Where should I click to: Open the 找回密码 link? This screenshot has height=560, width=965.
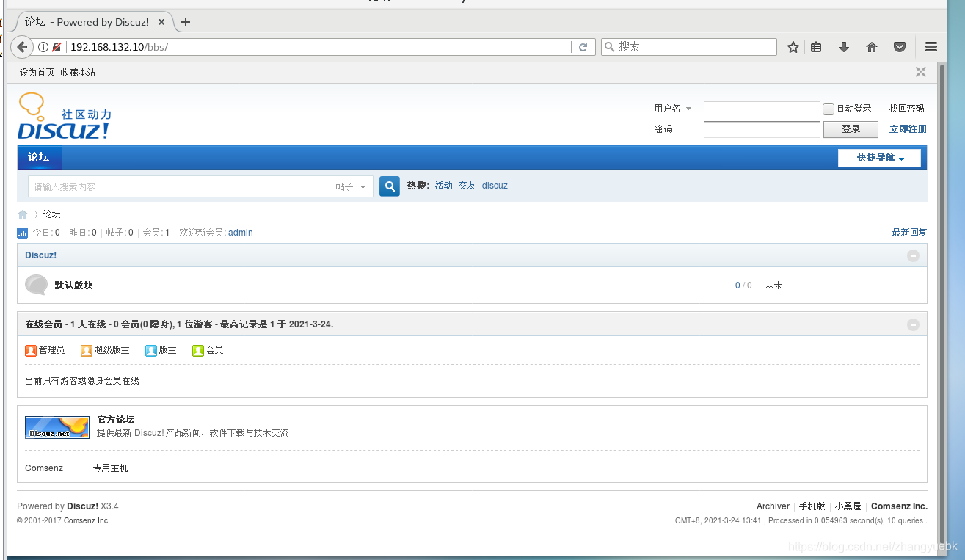coord(907,109)
